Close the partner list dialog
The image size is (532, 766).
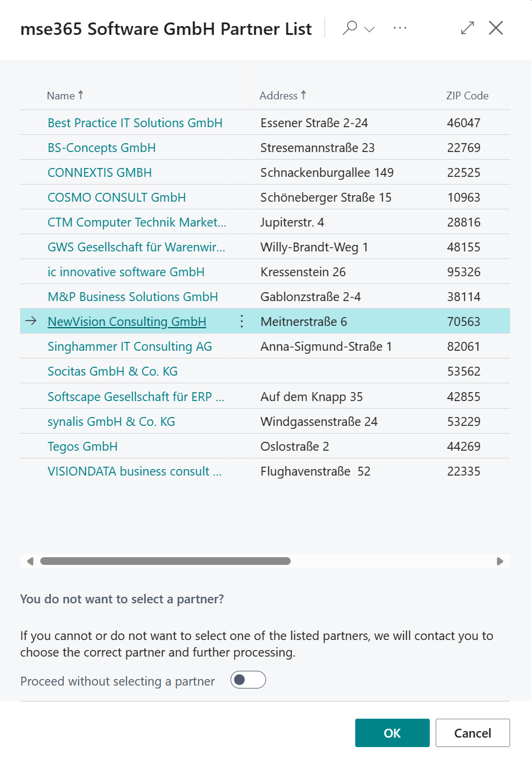click(496, 28)
